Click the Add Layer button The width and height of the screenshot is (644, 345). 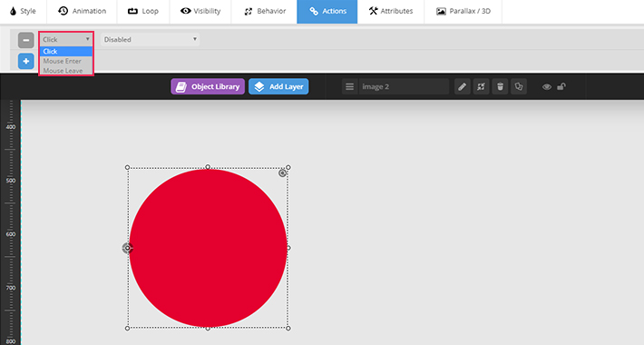[x=278, y=87]
